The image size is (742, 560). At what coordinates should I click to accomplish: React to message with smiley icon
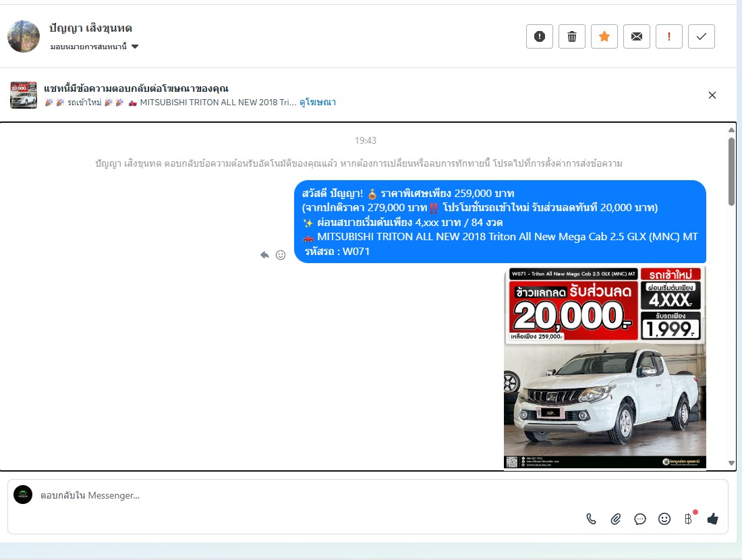(x=281, y=255)
